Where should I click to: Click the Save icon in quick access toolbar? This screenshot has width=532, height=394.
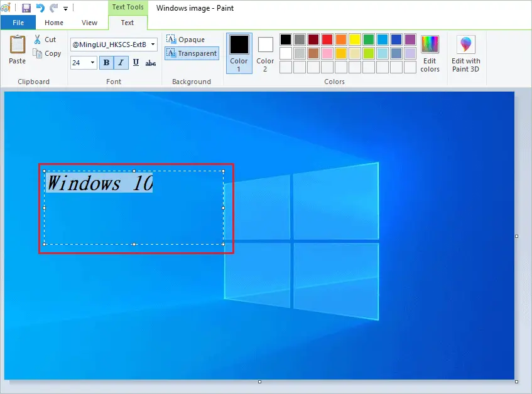point(26,8)
